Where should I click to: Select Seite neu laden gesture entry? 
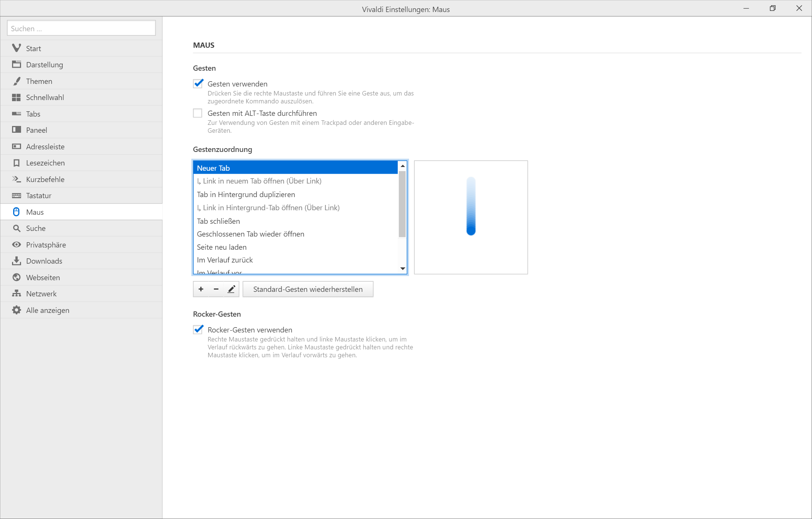coord(222,247)
